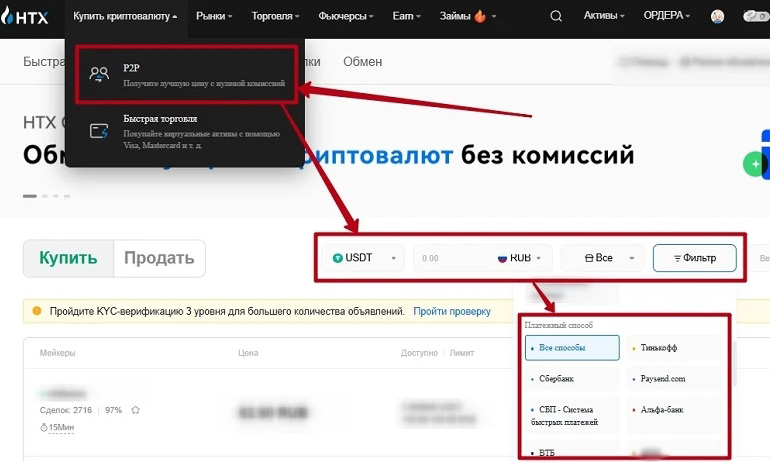
Task: Switch to the Обмен tab
Action: pyautogui.click(x=362, y=62)
